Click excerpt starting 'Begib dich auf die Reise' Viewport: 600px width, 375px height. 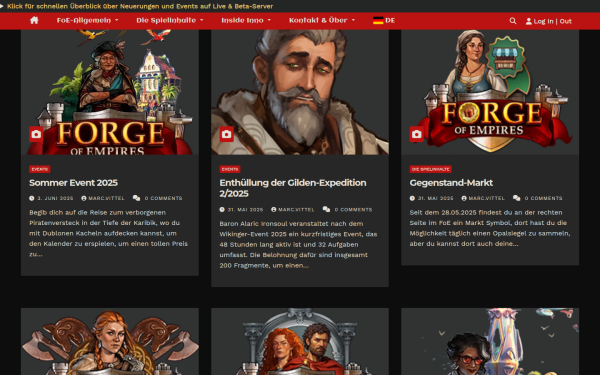click(109, 233)
